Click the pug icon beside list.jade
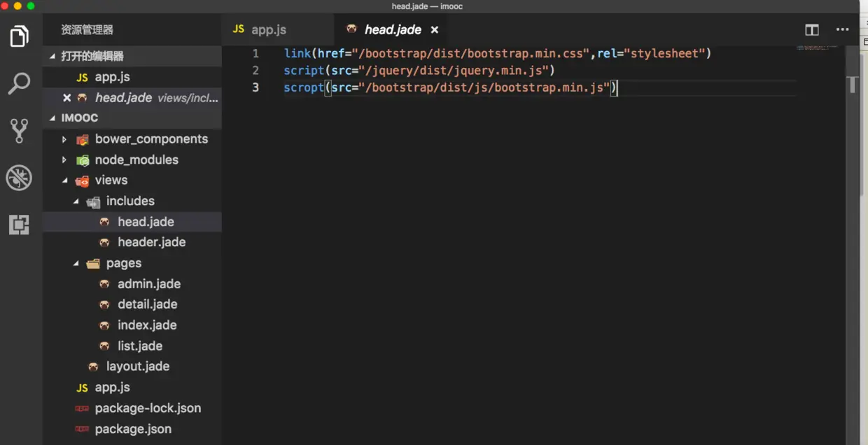 (x=104, y=346)
